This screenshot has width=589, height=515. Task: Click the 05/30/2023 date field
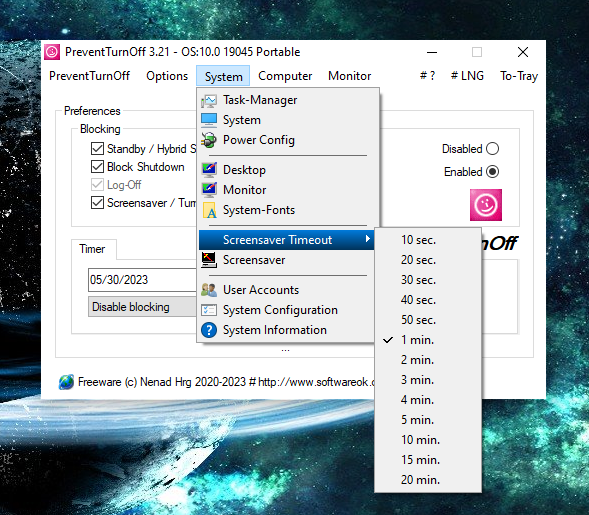point(142,280)
